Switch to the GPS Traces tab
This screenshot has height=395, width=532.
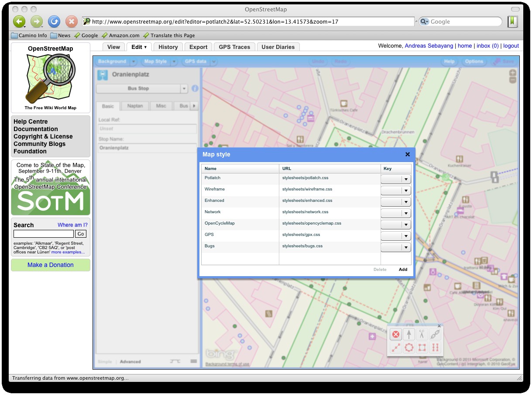(x=234, y=47)
